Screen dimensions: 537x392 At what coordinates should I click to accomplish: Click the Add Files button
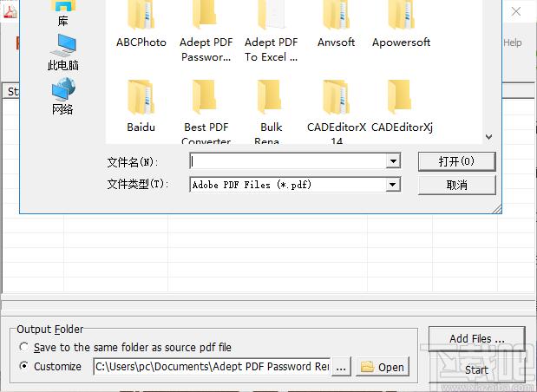pos(477,338)
